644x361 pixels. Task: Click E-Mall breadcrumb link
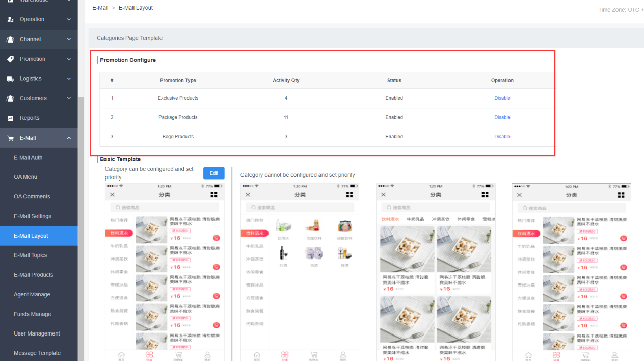tap(100, 8)
